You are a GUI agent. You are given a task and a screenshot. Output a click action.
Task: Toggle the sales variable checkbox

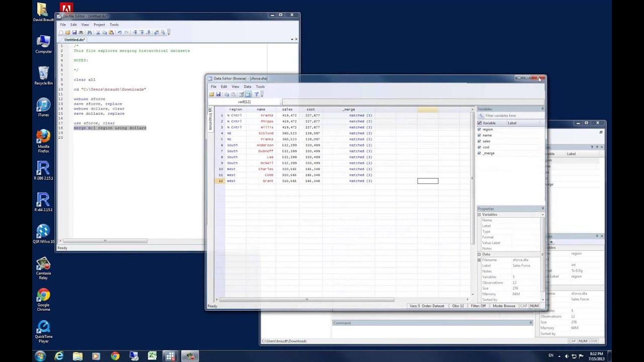point(479,141)
